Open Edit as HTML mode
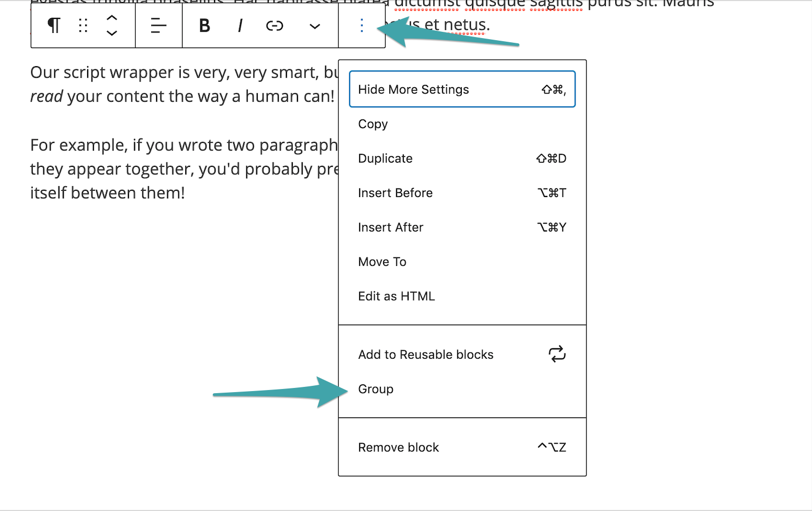The image size is (812, 511). 397,296
